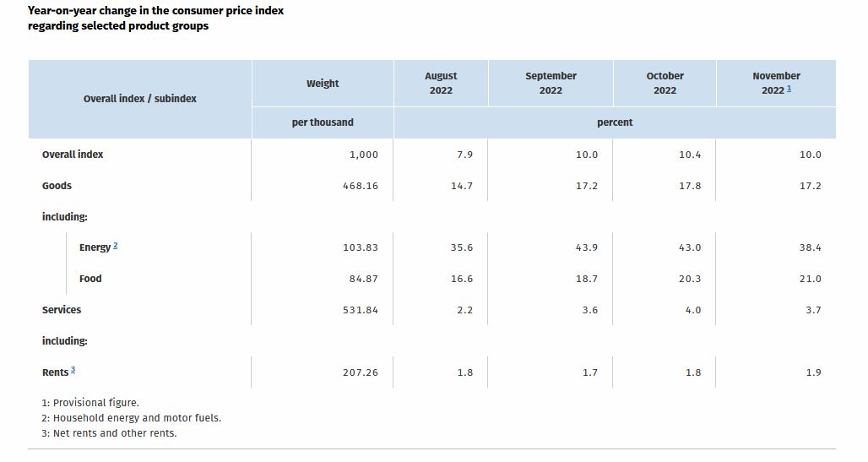Select the Weight column header

tap(323, 84)
